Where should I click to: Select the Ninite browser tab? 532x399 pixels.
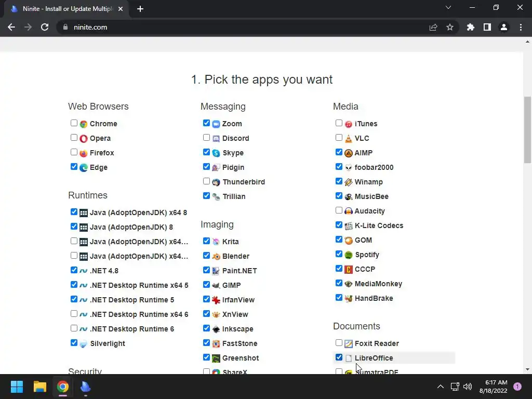(x=66, y=9)
